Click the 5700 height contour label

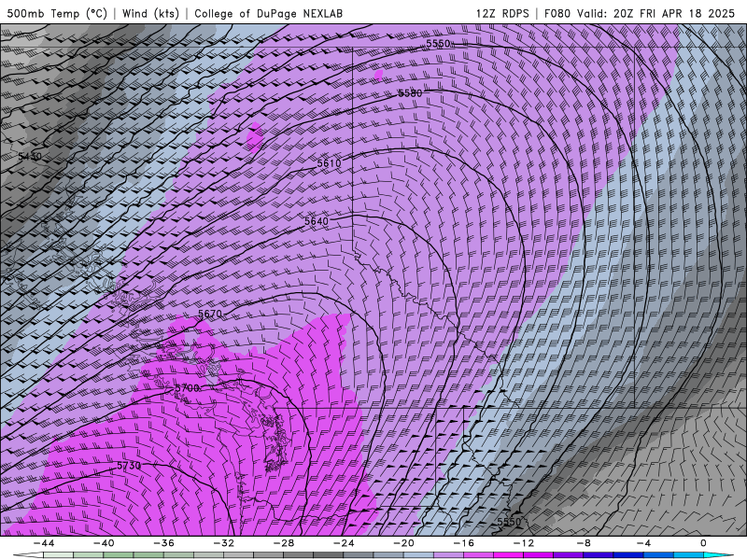(x=187, y=388)
